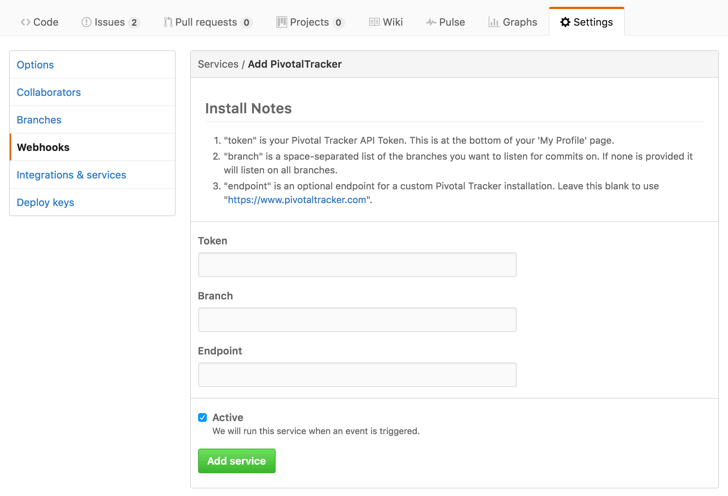Click the Pulse activity icon
728x496 pixels.
pos(431,22)
